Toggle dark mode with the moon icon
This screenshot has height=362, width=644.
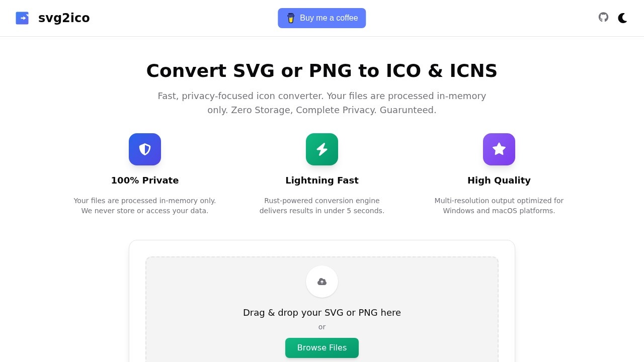623,18
